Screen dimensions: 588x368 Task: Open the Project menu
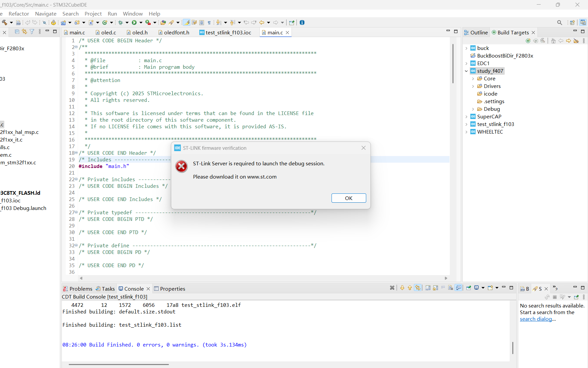point(93,14)
